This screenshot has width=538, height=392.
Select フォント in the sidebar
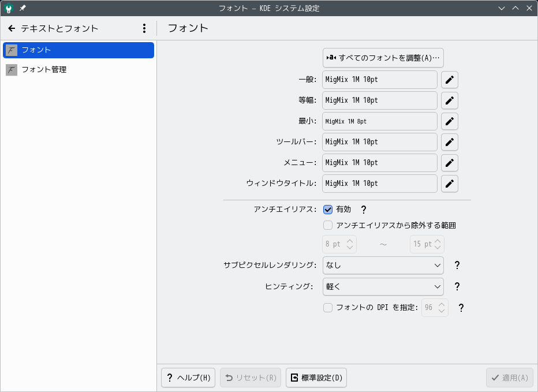[79, 50]
